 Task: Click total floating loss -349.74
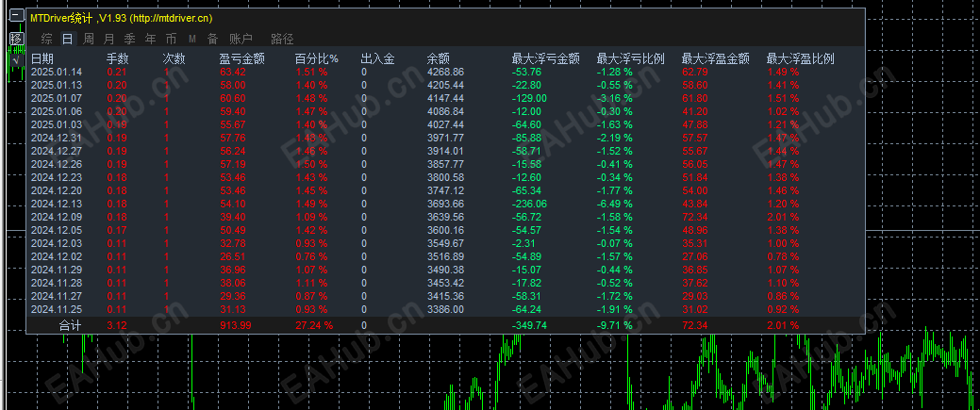[529, 325]
